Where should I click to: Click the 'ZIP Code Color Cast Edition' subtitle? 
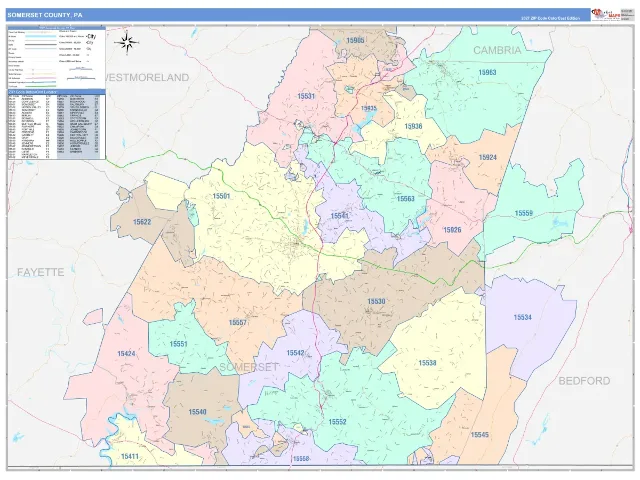click(x=550, y=18)
